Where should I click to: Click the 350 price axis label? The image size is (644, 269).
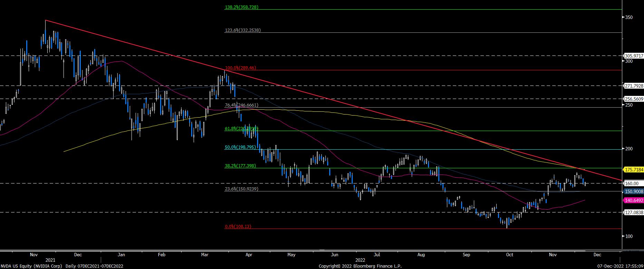point(629,17)
